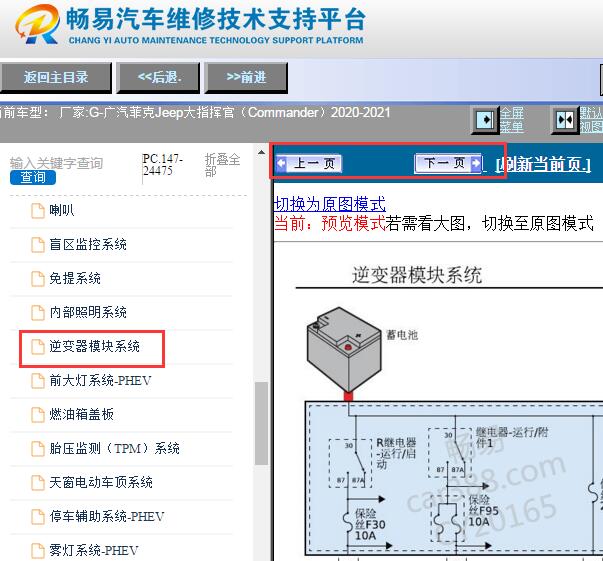Refresh with the 刷新当前页 link

[x=543, y=165]
